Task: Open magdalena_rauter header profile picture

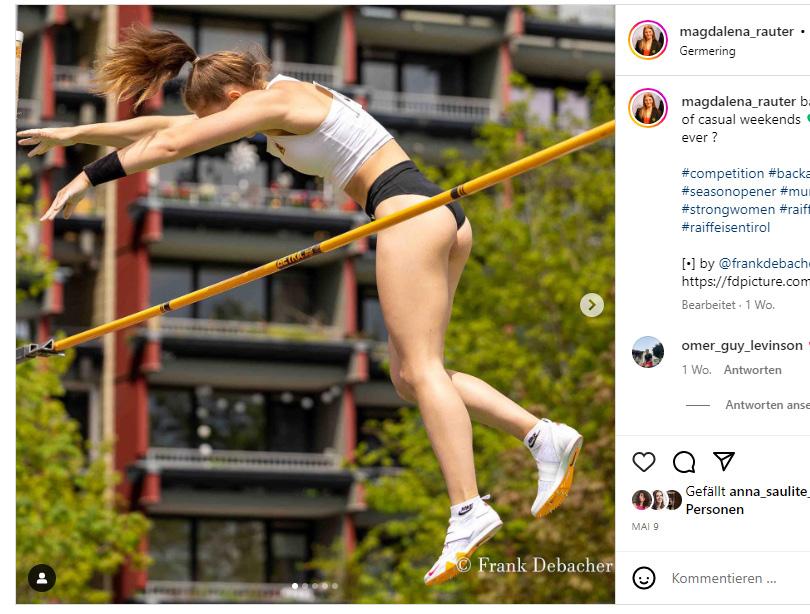Action: click(x=648, y=40)
